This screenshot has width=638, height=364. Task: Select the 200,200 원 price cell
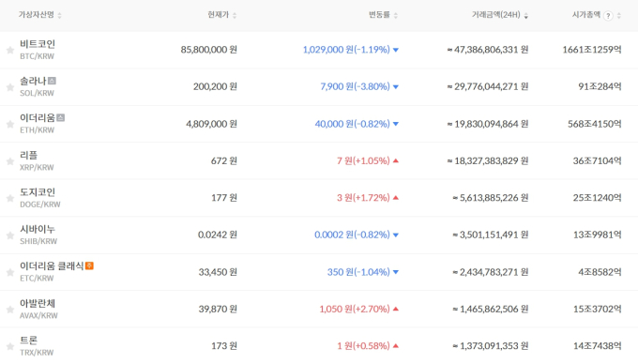(215, 86)
